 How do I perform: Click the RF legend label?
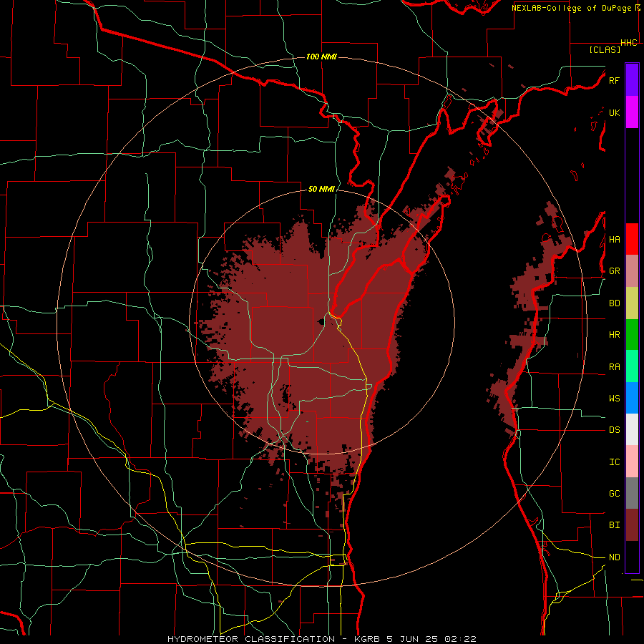614,80
